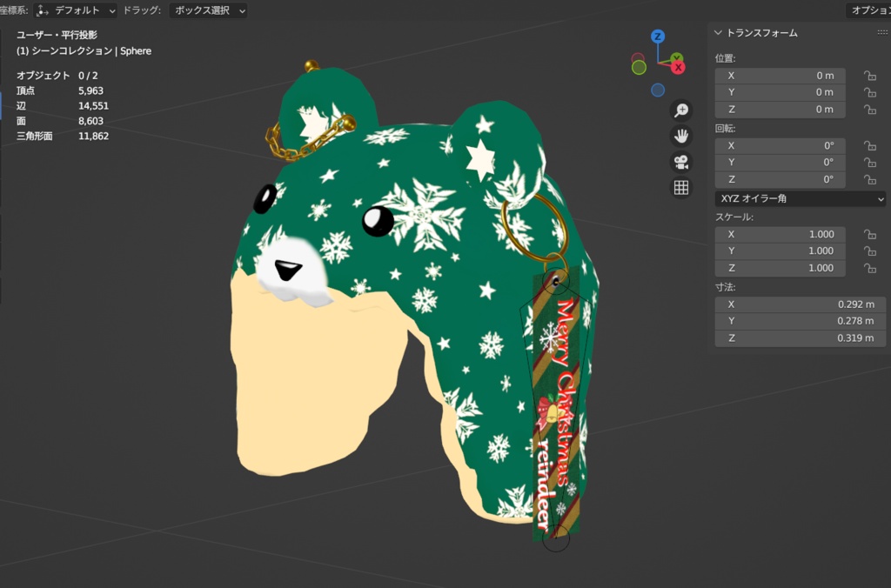Click the pan view hand icon
This screenshot has width=891, height=588.
click(680, 137)
